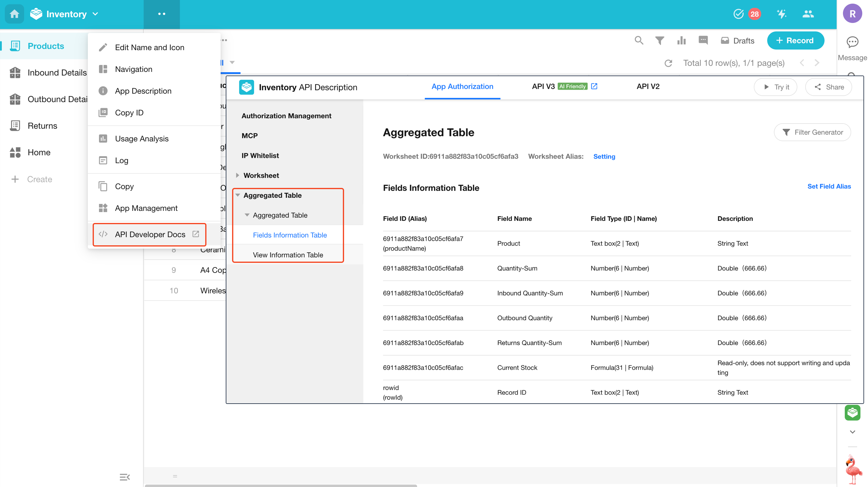This screenshot has width=868, height=487.
Task: Open the search icon in worksheet toolbar
Action: coord(639,40)
